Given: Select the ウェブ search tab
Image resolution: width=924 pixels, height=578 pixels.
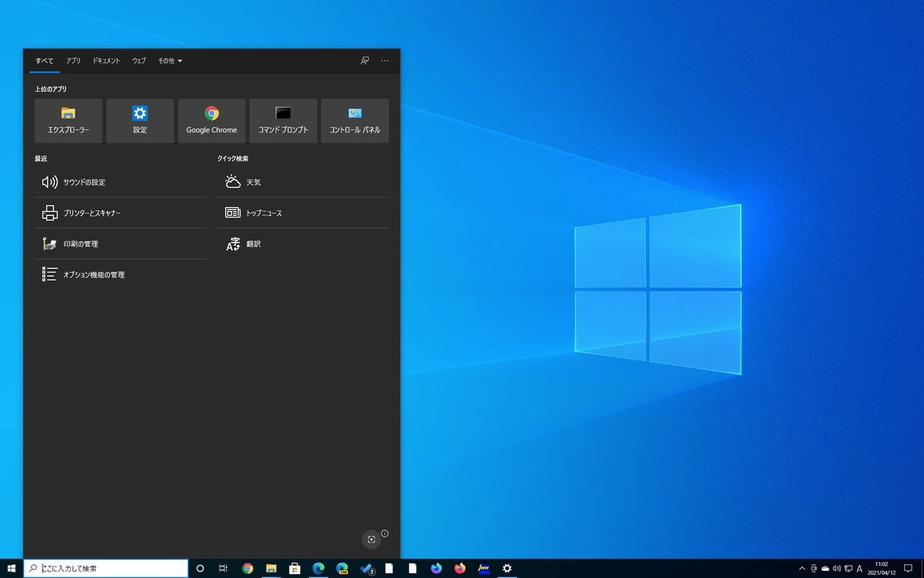Looking at the screenshot, I should point(139,61).
